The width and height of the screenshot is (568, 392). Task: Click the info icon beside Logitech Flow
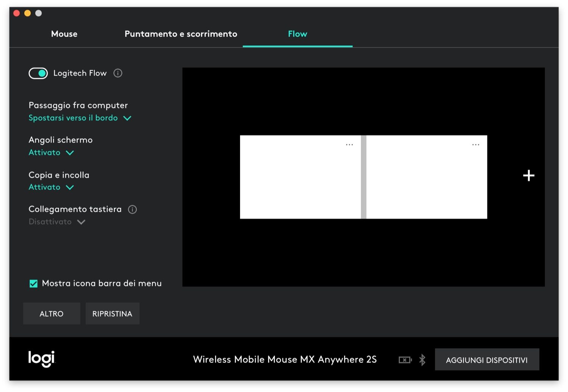(x=118, y=73)
